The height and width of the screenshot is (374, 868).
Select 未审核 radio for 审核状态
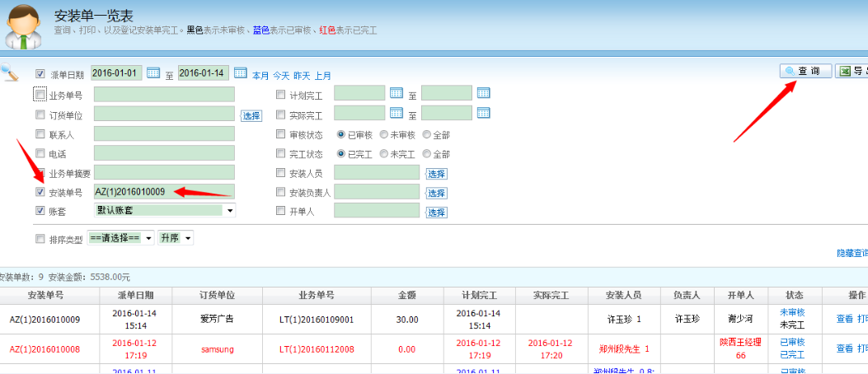click(384, 134)
